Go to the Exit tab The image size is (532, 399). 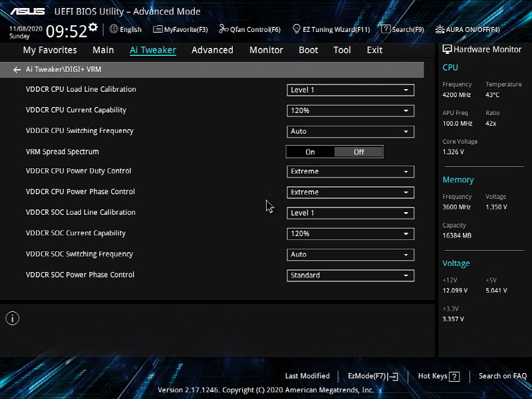(374, 51)
